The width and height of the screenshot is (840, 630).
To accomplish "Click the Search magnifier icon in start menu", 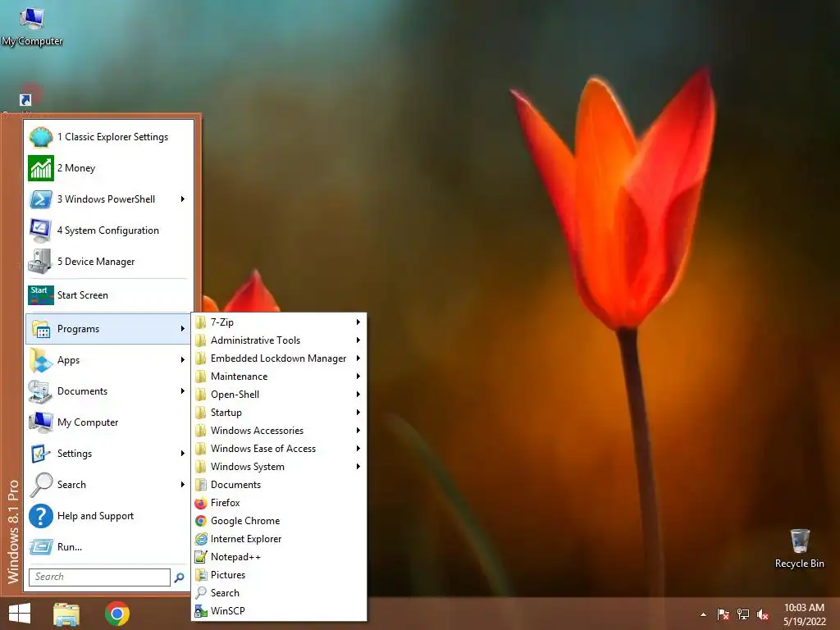I will coord(41,484).
